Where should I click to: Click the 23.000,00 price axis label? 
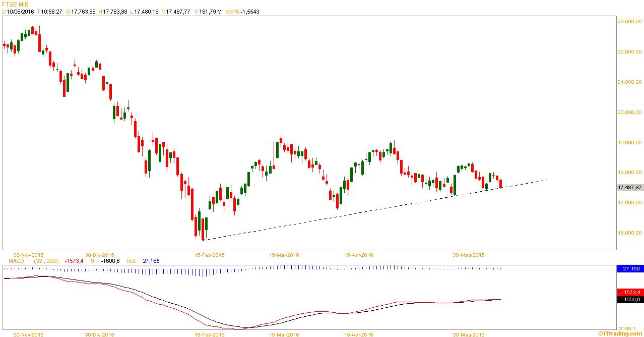[630, 22]
